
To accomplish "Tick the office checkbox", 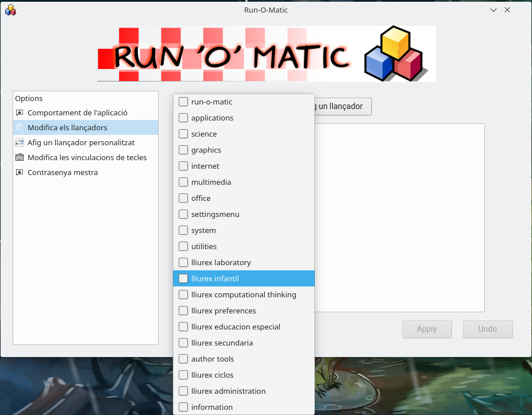I will 183,198.
